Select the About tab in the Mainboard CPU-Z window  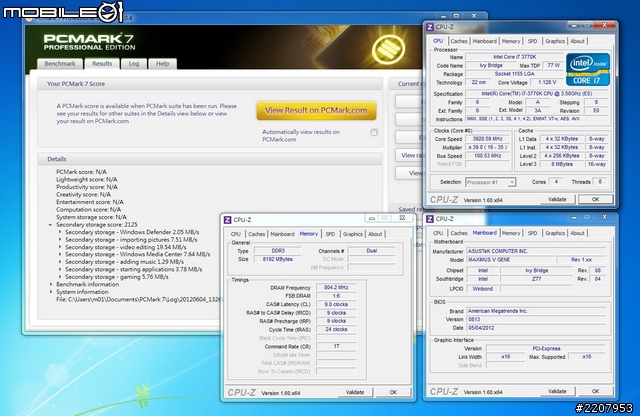(x=578, y=233)
